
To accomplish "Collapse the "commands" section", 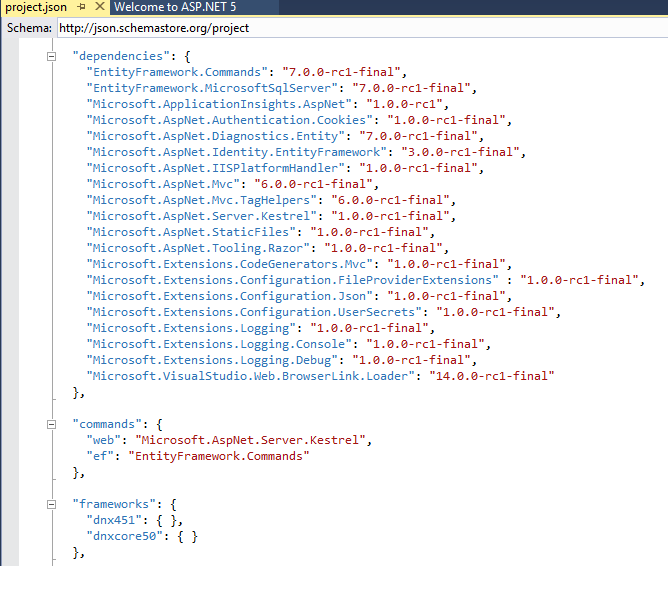I will pos(51,424).
